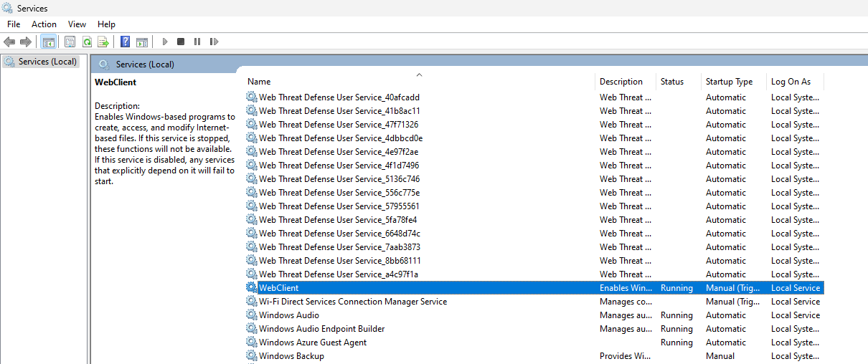
Task: Select Wi-Fi Direct Services Connection Manager Service
Action: (353, 302)
